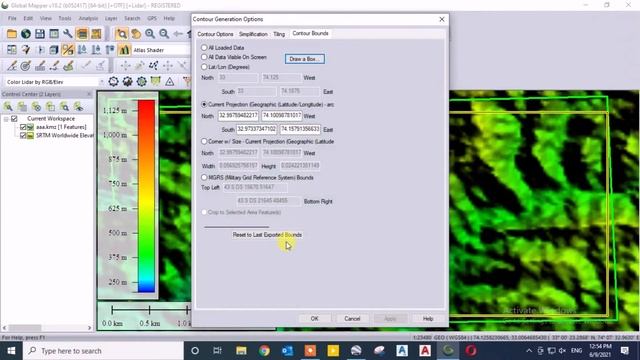This screenshot has height=360, width=640.
Task: Click the Current Projection East longitude field
Action: pyautogui.click(x=300, y=129)
